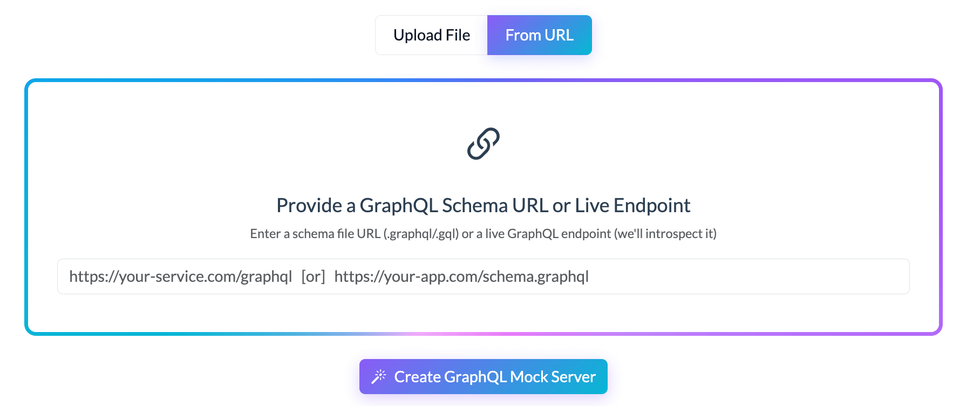Click the word 'GraphQL' in the main heading
Screen dimensions: 980x406
tap(399, 206)
